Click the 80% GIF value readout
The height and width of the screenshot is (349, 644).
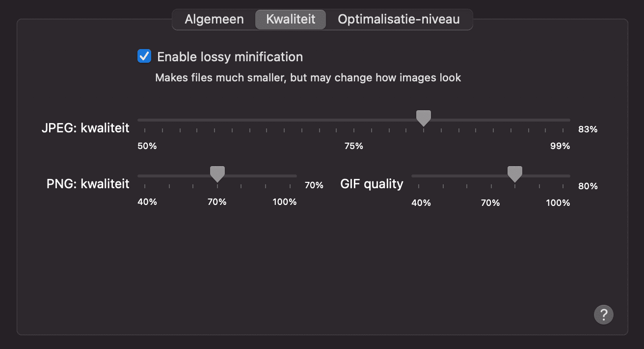click(x=588, y=186)
